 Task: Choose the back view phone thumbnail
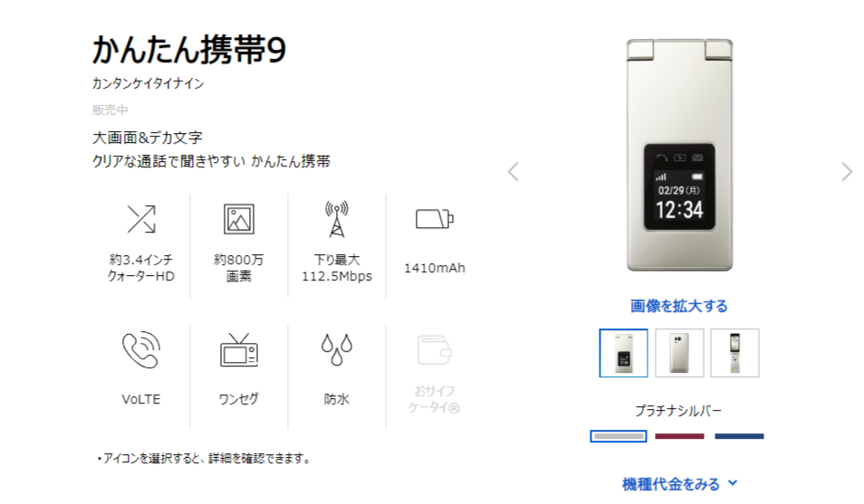pyautogui.click(x=679, y=353)
